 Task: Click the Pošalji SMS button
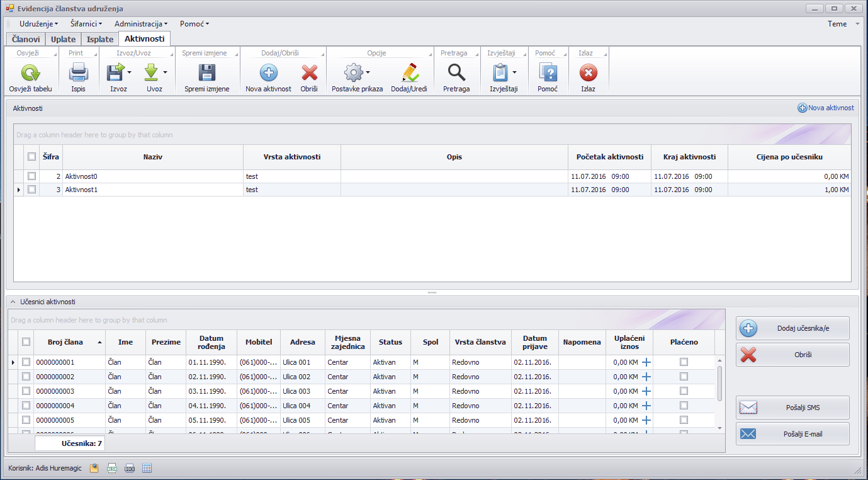[792, 408]
